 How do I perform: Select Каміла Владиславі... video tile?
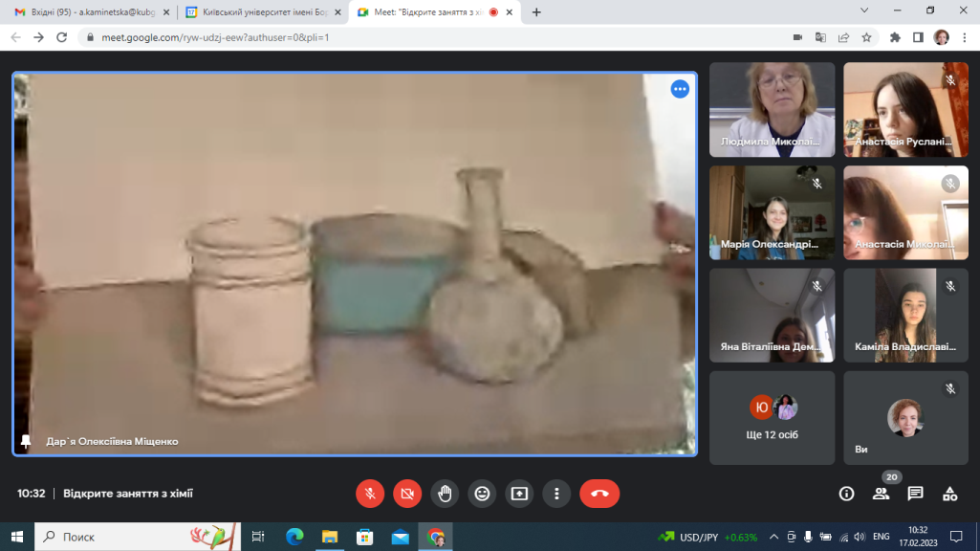coord(905,316)
